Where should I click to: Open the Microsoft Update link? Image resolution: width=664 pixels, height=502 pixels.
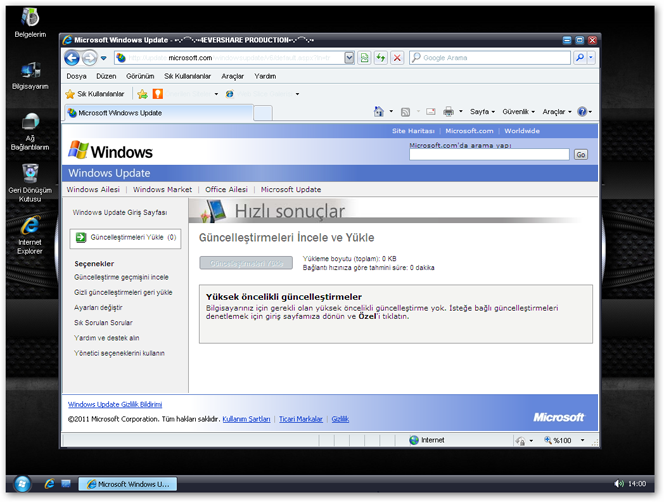point(291,189)
